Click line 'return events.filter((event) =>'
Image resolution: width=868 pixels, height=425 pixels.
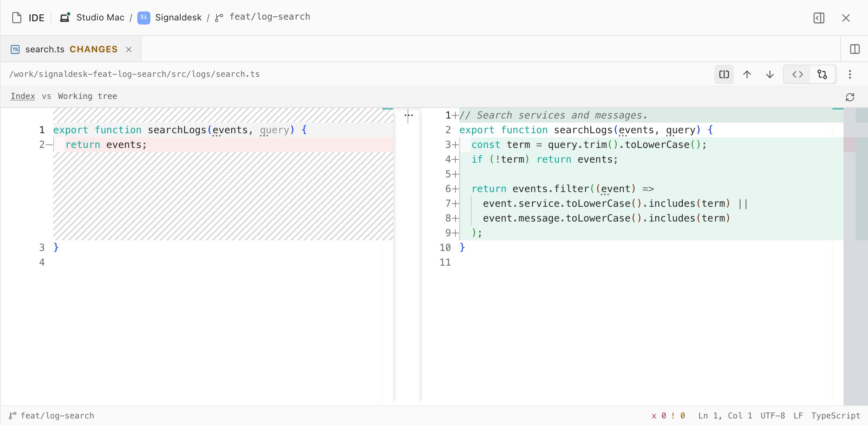point(651,189)
